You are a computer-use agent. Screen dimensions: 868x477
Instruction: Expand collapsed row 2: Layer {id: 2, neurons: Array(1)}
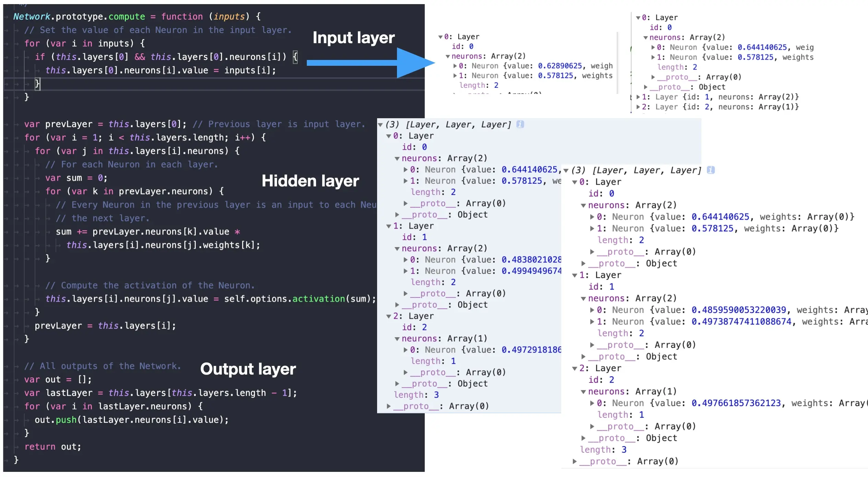tap(638, 107)
